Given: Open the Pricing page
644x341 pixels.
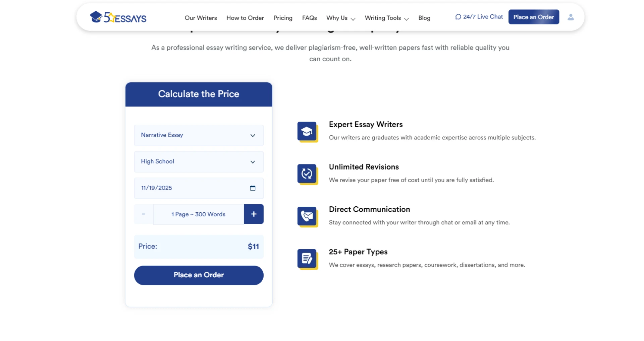Looking at the screenshot, I should pyautogui.click(x=283, y=18).
